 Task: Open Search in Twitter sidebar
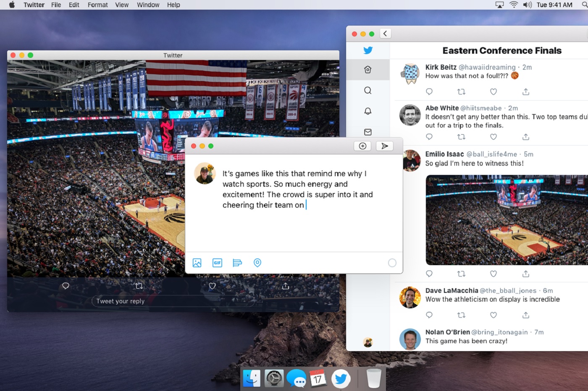click(x=367, y=91)
